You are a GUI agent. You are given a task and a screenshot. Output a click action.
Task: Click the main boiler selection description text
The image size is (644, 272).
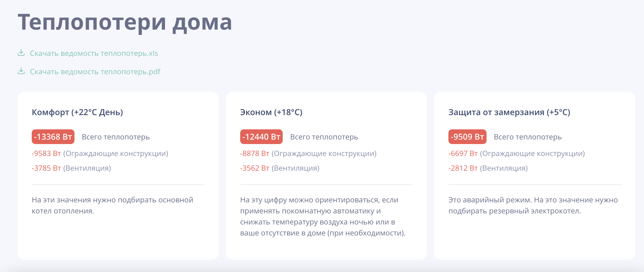click(x=112, y=205)
